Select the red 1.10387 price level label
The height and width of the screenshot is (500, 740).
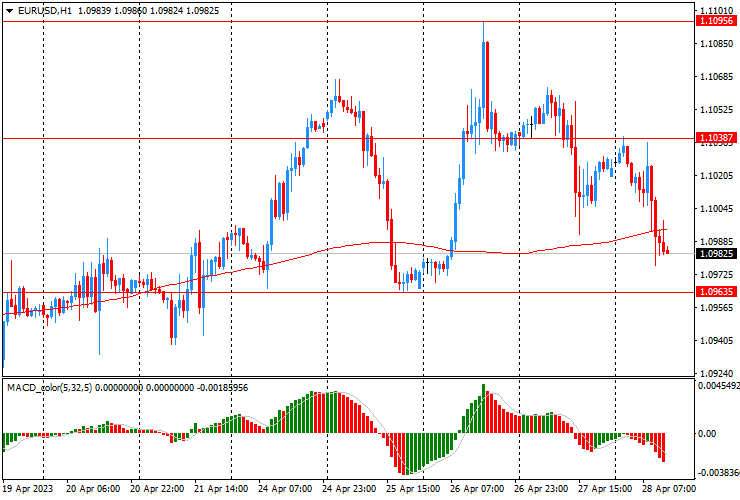(x=716, y=138)
